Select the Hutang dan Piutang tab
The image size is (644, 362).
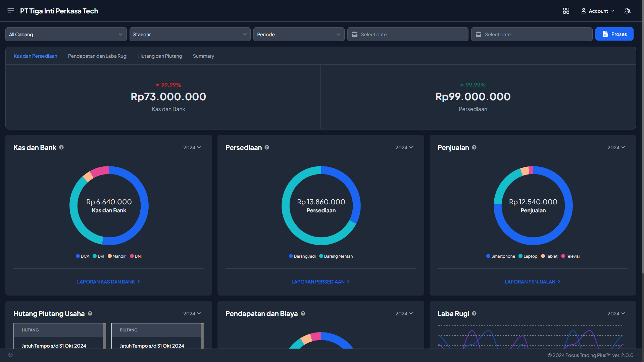point(160,56)
